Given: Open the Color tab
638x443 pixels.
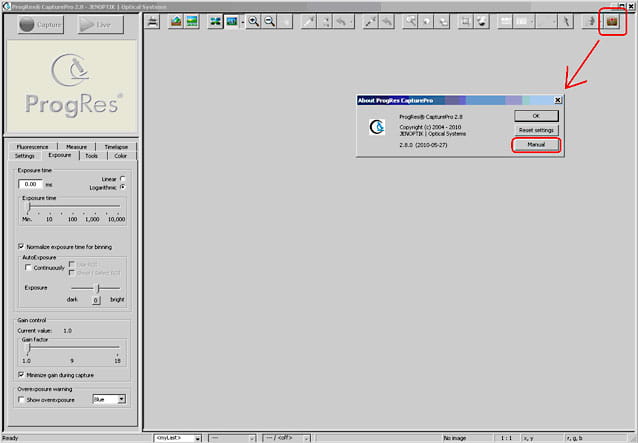Looking at the screenshot, I should coord(120,156).
